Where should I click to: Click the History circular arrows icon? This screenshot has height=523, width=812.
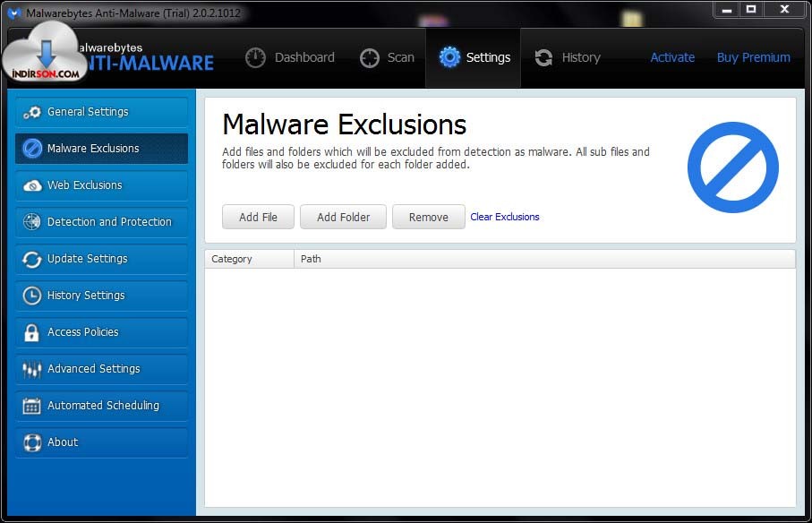(x=543, y=57)
